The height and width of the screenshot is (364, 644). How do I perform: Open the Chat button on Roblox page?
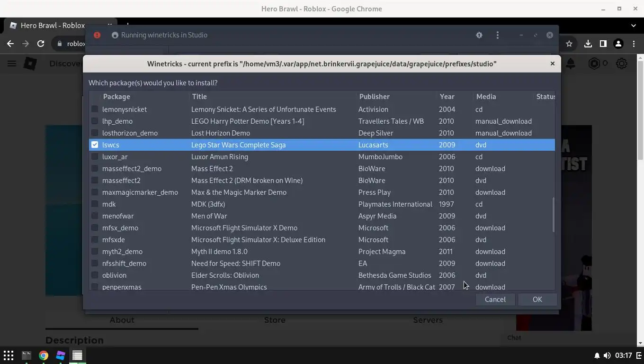click(x=514, y=338)
